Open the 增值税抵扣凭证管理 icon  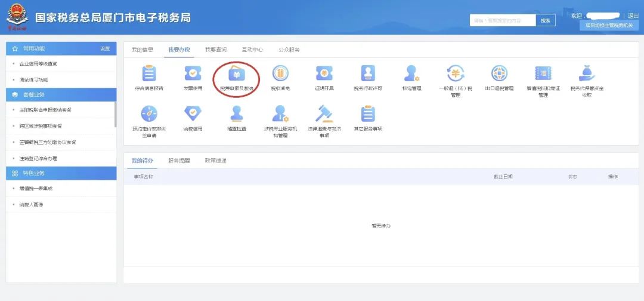543,73
